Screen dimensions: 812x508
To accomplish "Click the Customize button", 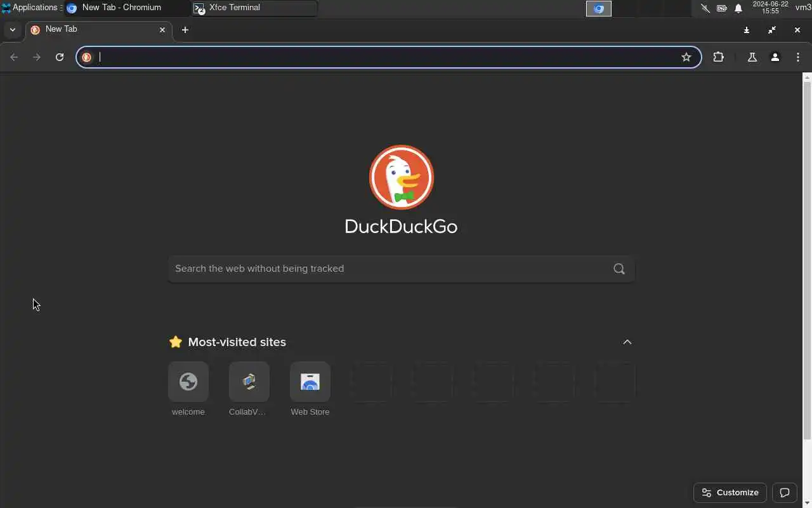I will point(730,493).
